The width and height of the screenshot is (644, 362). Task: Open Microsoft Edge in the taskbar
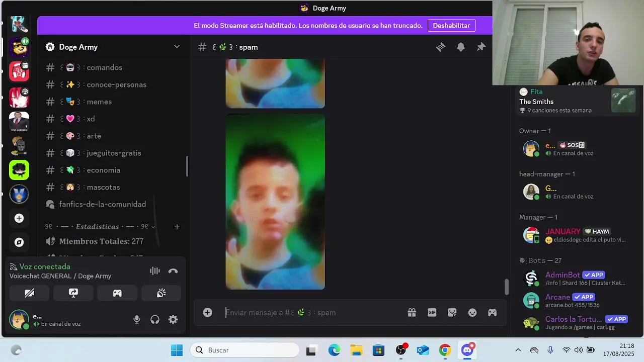(334, 350)
